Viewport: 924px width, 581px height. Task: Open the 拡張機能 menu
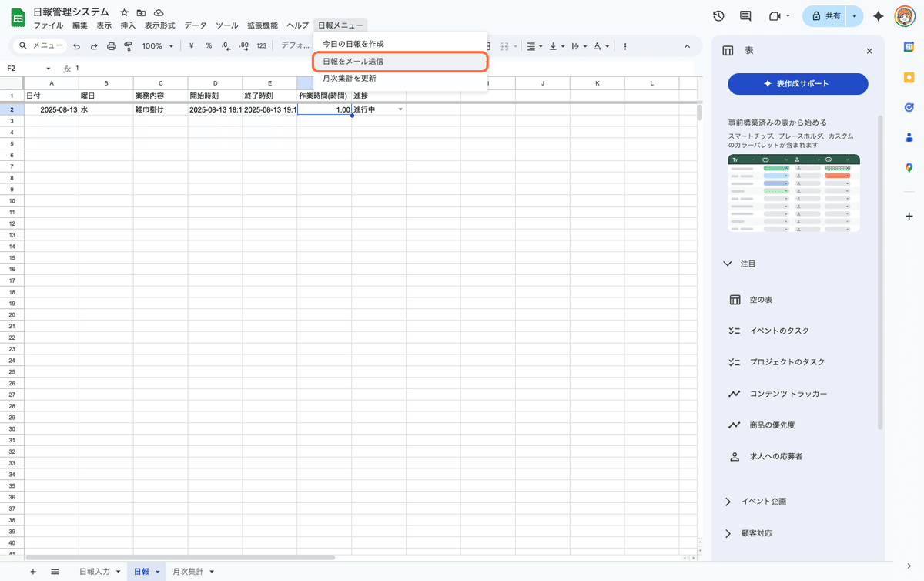point(263,25)
